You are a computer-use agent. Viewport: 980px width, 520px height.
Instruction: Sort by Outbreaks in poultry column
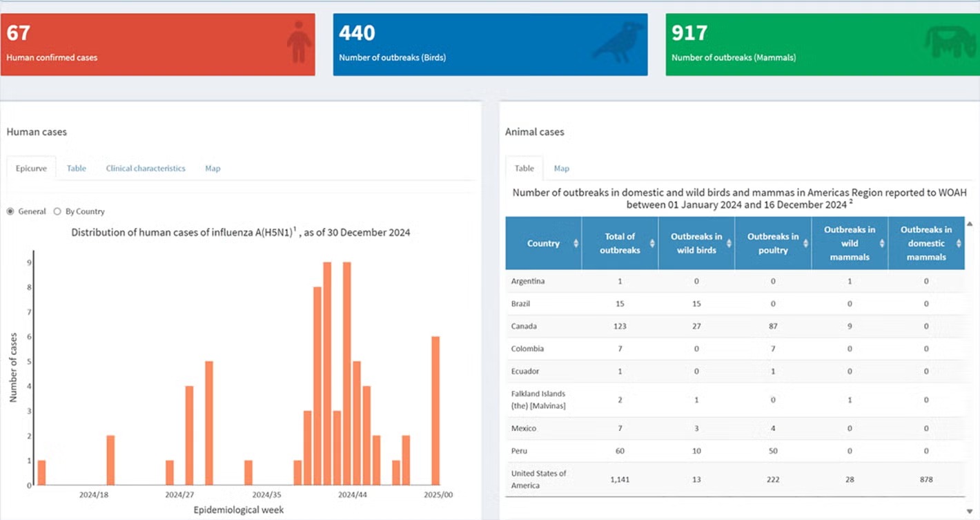click(x=805, y=244)
